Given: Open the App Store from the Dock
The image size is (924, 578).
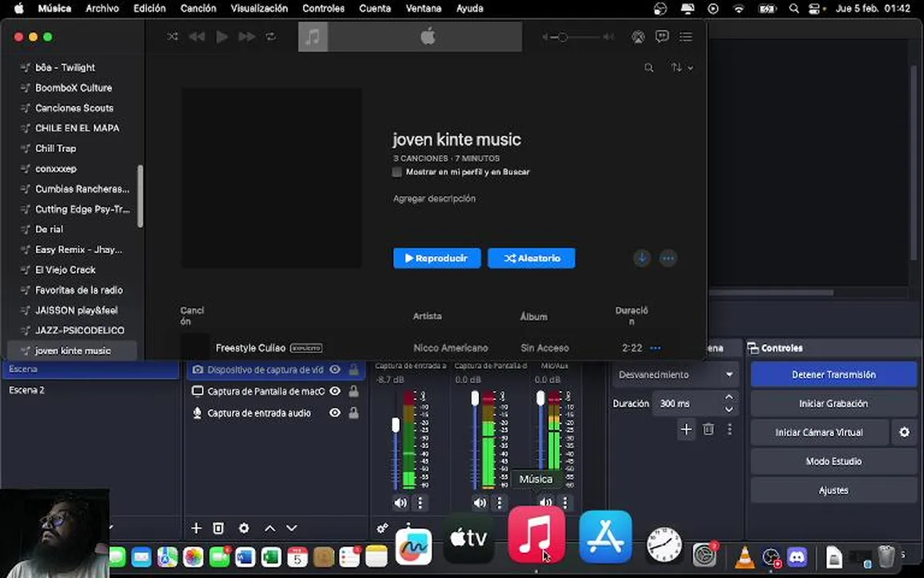Looking at the screenshot, I should (606, 537).
